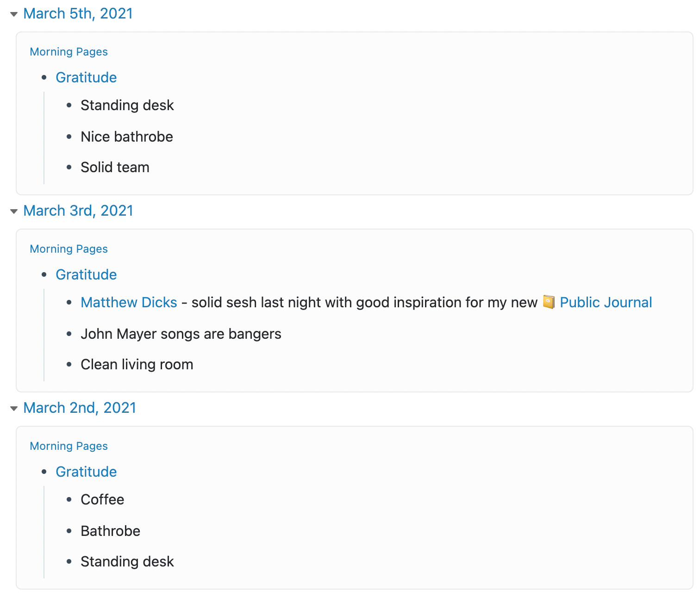Open the March 5th, 2021 page link
700x597 pixels.
(x=78, y=13)
